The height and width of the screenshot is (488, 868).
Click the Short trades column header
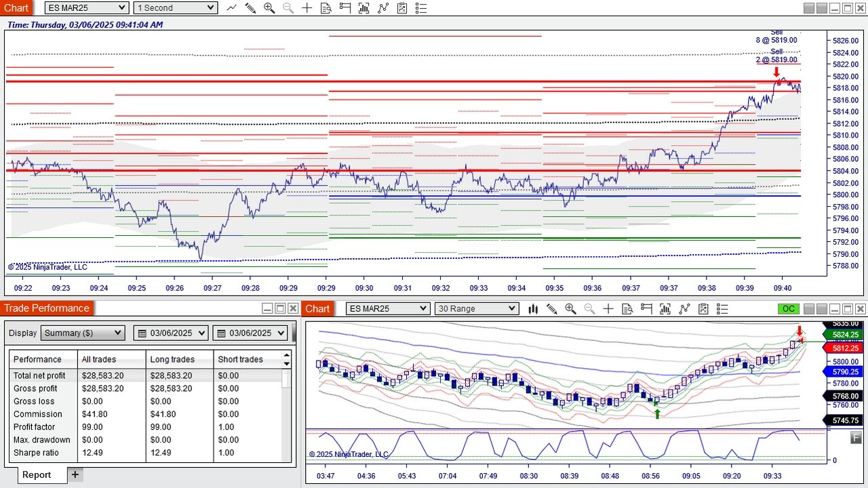pyautogui.click(x=248, y=359)
